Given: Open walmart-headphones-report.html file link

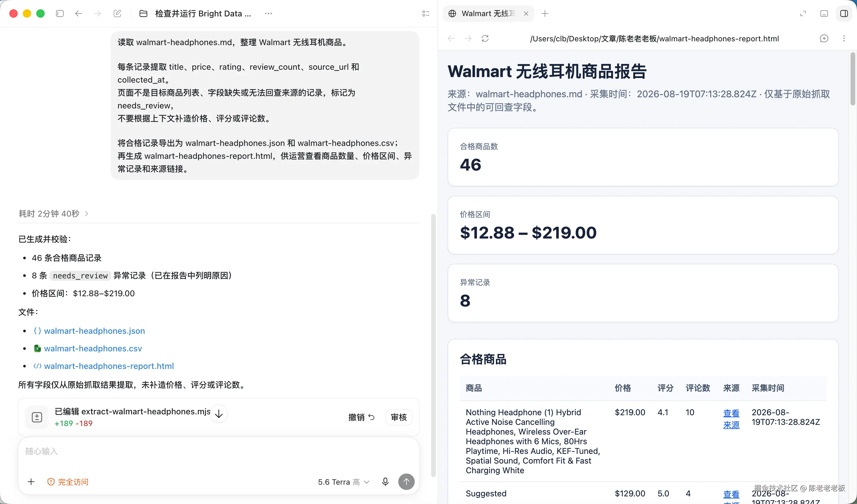Looking at the screenshot, I should 109,366.
